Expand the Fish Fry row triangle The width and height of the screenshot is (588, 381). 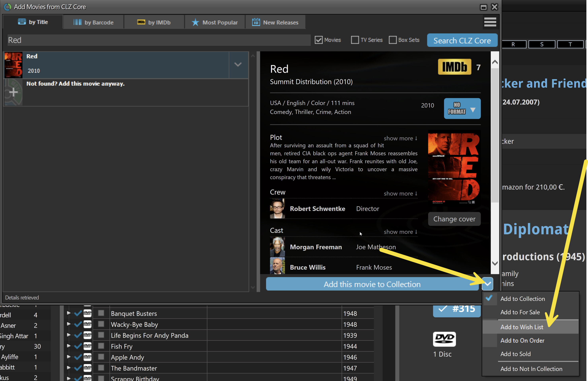point(68,346)
